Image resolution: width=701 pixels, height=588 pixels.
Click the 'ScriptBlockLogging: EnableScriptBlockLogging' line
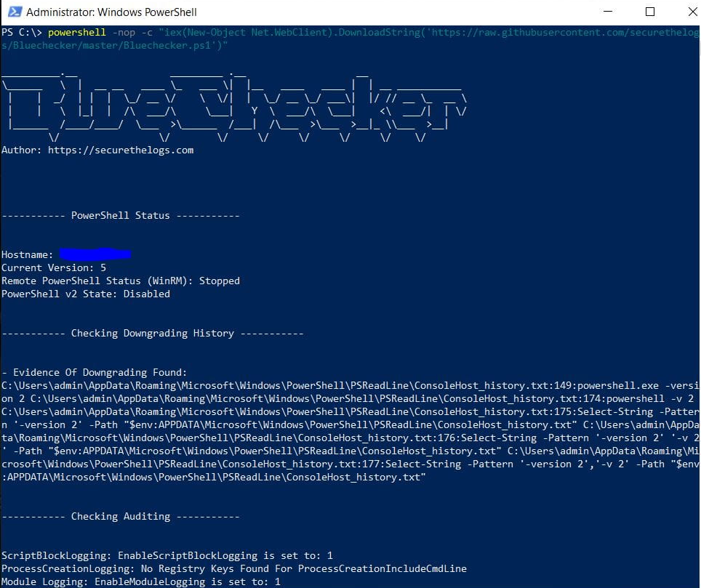pyautogui.click(x=167, y=556)
